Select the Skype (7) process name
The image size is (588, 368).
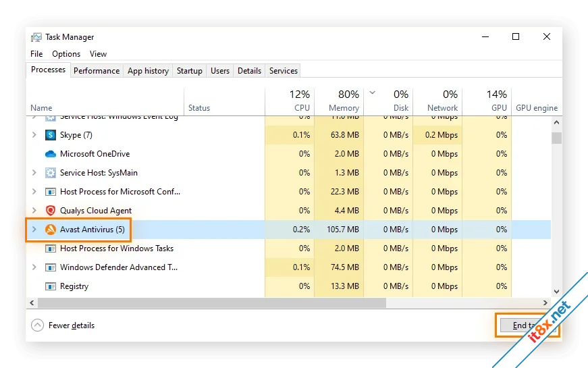[76, 135]
